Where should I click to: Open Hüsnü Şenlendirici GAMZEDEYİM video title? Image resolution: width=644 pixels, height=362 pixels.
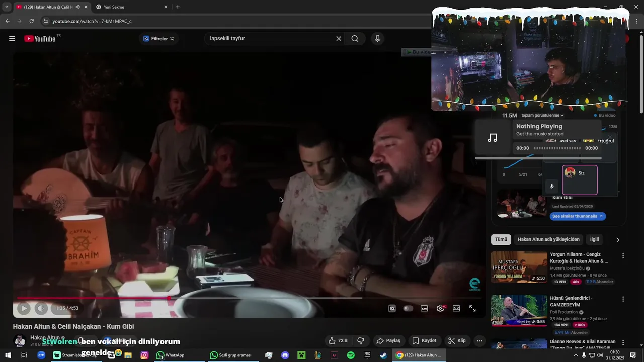coord(571,301)
